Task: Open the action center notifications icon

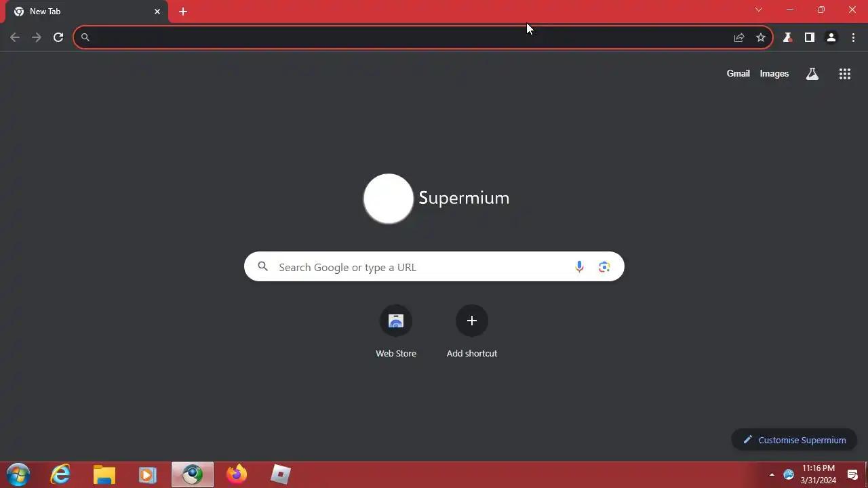Action: click(853, 474)
